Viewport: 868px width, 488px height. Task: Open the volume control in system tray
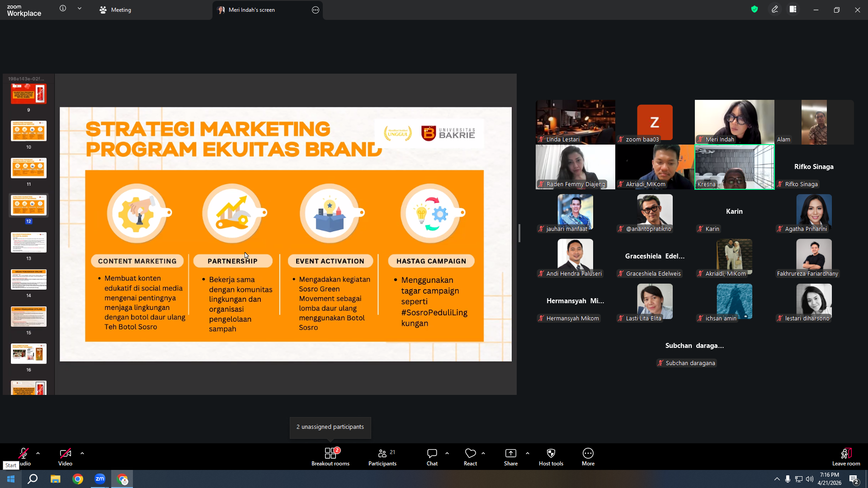(x=809, y=479)
